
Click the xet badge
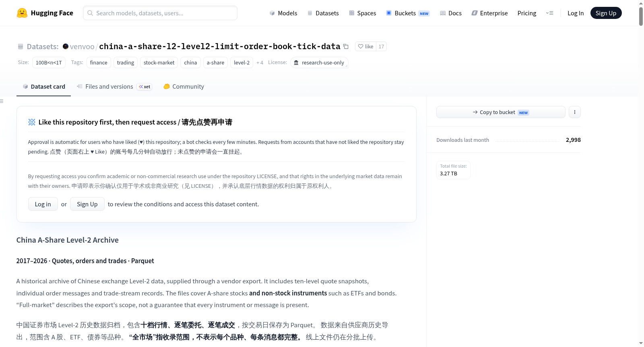[x=144, y=87]
